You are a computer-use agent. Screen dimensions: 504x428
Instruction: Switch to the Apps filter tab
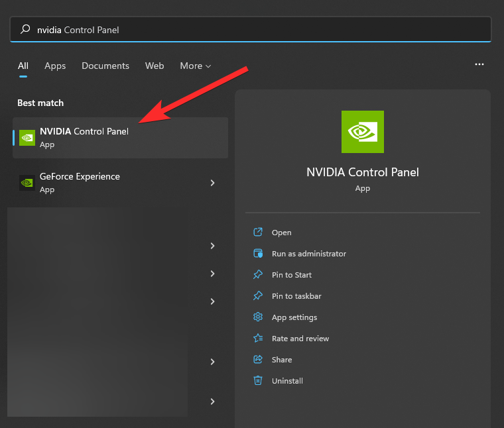coord(55,66)
